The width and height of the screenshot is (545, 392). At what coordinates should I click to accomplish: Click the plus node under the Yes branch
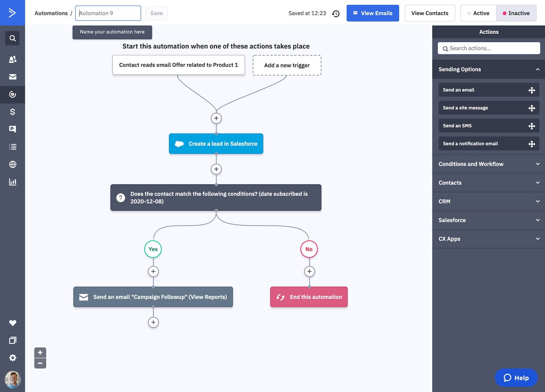click(x=153, y=271)
